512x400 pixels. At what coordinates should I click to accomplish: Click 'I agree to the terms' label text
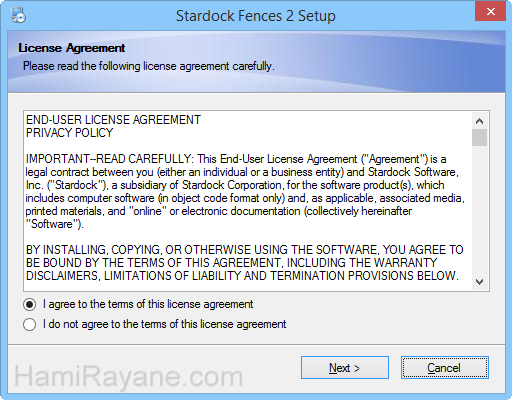click(148, 304)
